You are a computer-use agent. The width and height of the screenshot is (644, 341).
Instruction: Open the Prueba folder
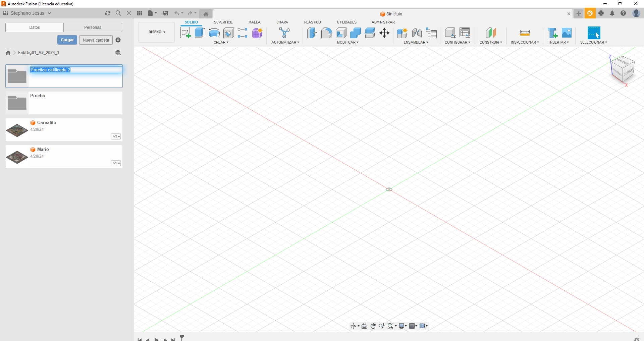point(64,103)
